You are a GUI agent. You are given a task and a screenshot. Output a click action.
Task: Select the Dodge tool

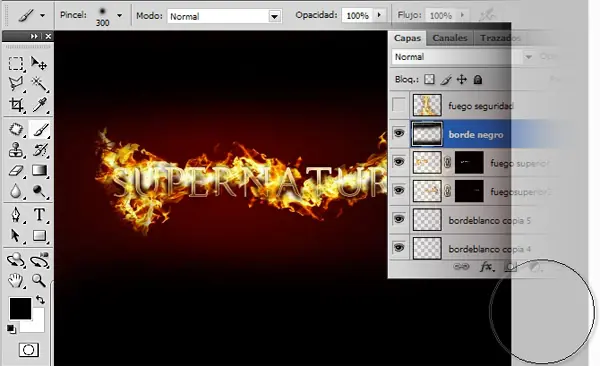[x=39, y=191]
